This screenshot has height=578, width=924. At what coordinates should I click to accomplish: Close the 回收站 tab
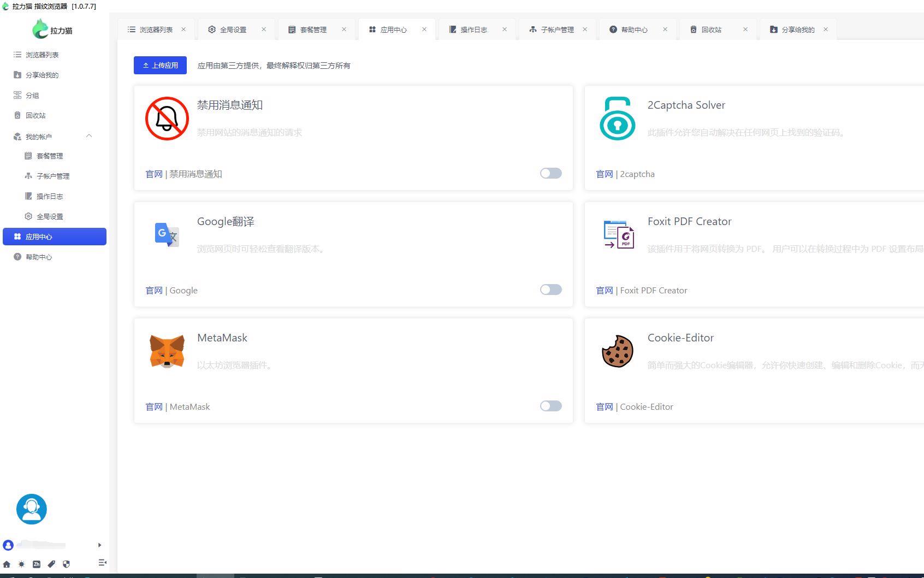(745, 30)
